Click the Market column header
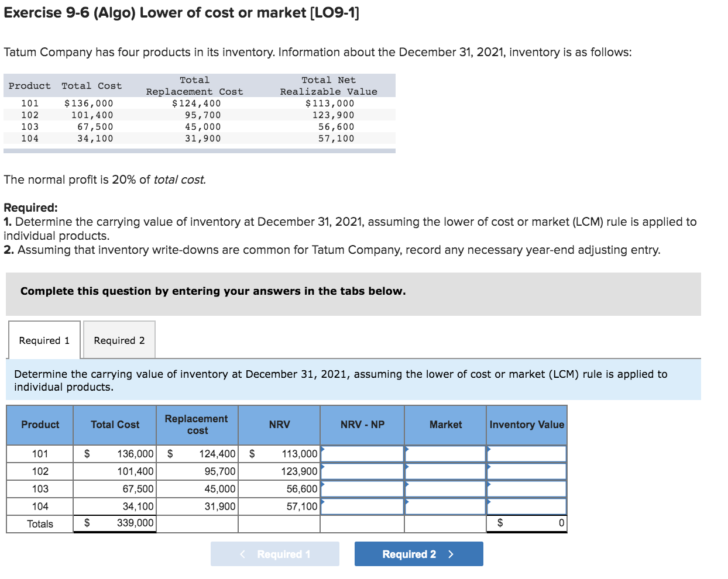This screenshot has height=579, width=728. (x=445, y=425)
